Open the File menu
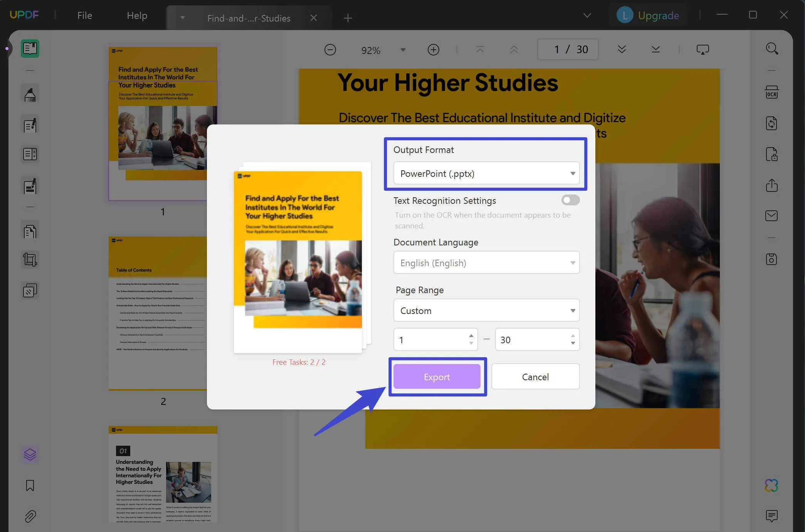Viewport: 805px width, 532px height. click(84, 15)
